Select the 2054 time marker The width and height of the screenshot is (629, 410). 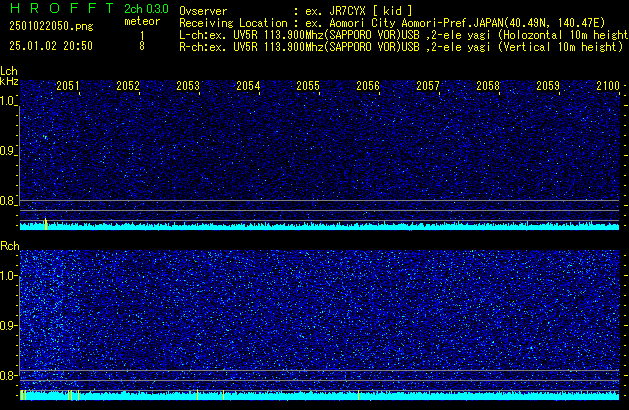[248, 86]
